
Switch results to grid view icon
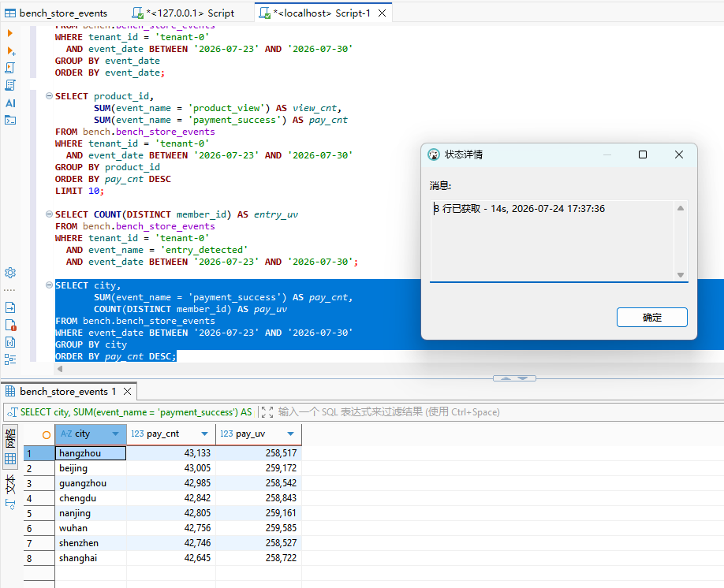(10, 459)
